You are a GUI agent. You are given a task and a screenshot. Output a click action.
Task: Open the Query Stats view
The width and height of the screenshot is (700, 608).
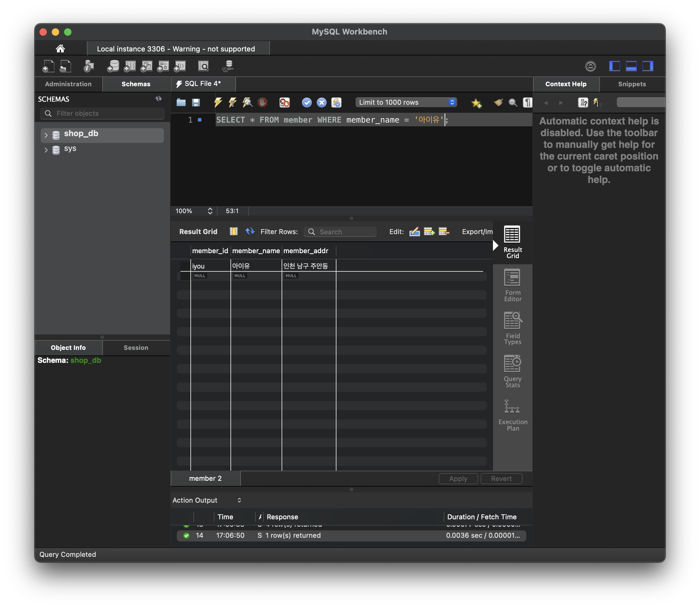[x=512, y=371]
